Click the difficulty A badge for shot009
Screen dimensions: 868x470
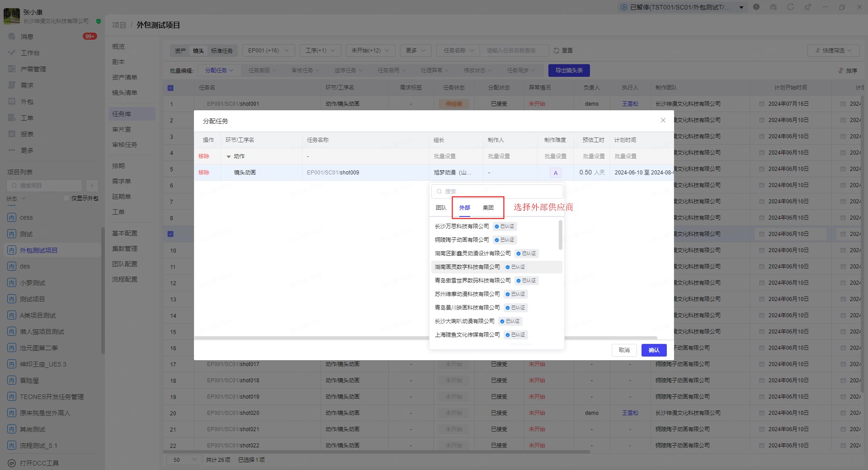555,173
